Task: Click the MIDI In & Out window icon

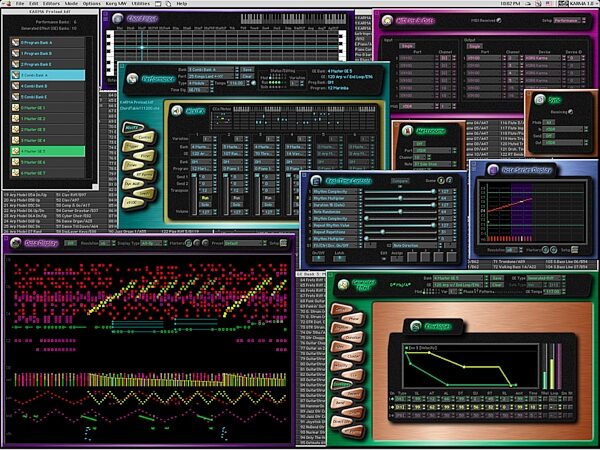Action: tap(387, 20)
